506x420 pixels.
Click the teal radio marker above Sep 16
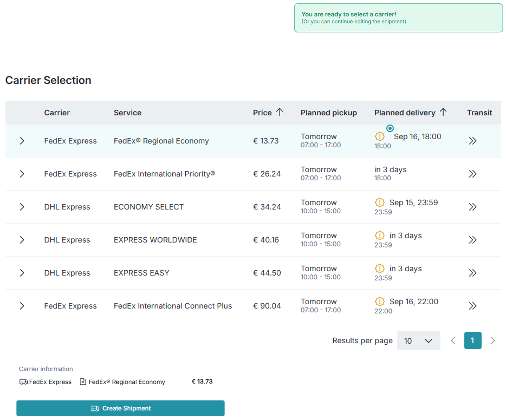[x=390, y=128]
